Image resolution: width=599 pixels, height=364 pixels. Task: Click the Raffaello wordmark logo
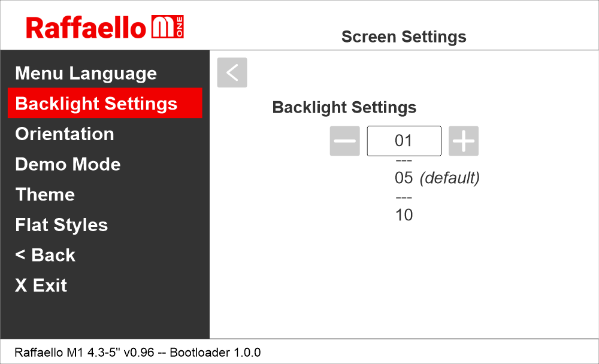pos(86,28)
